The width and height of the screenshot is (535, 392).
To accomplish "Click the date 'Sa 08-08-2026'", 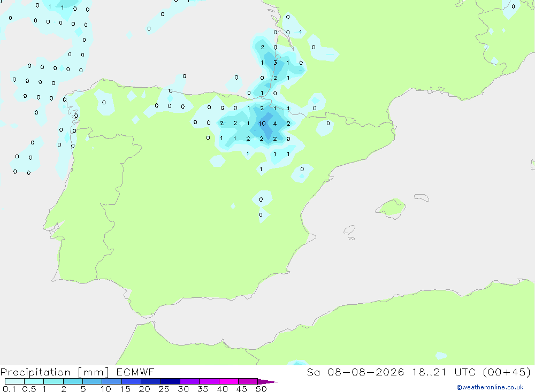I will pos(355,372).
